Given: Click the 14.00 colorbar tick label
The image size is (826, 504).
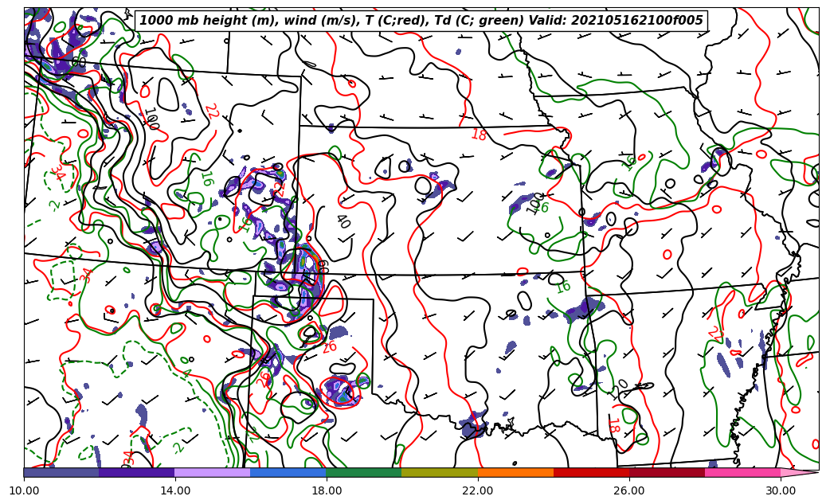Looking at the screenshot, I should [x=175, y=491].
